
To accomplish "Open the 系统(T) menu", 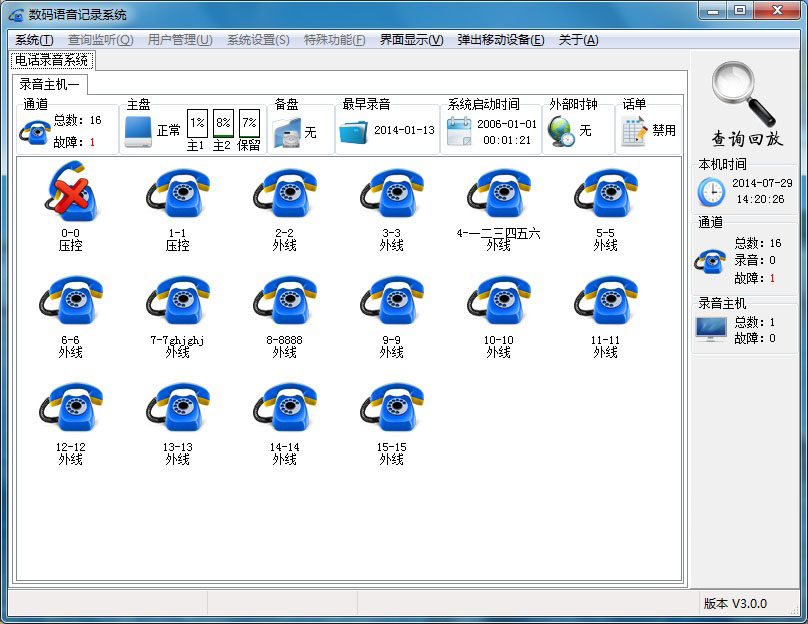I will click(x=34, y=40).
